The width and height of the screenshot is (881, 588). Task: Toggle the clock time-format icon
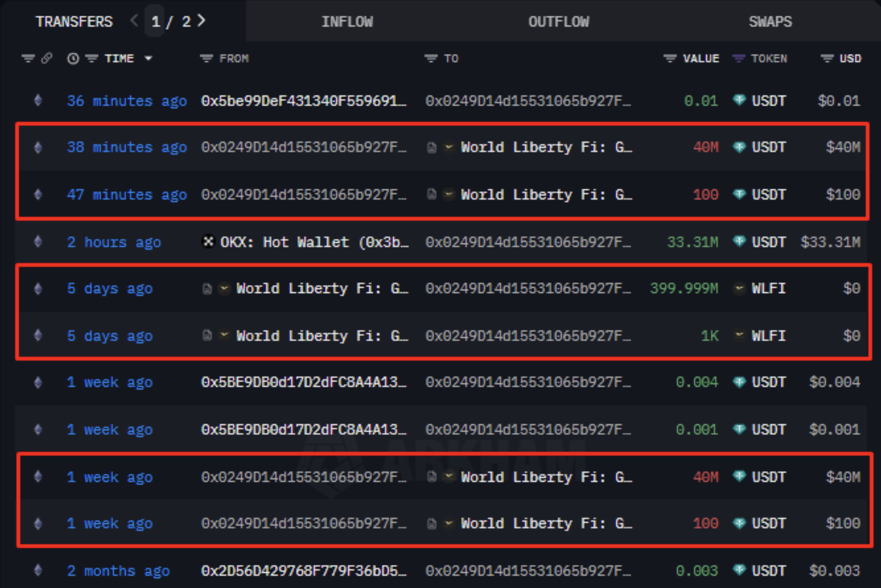(x=73, y=58)
